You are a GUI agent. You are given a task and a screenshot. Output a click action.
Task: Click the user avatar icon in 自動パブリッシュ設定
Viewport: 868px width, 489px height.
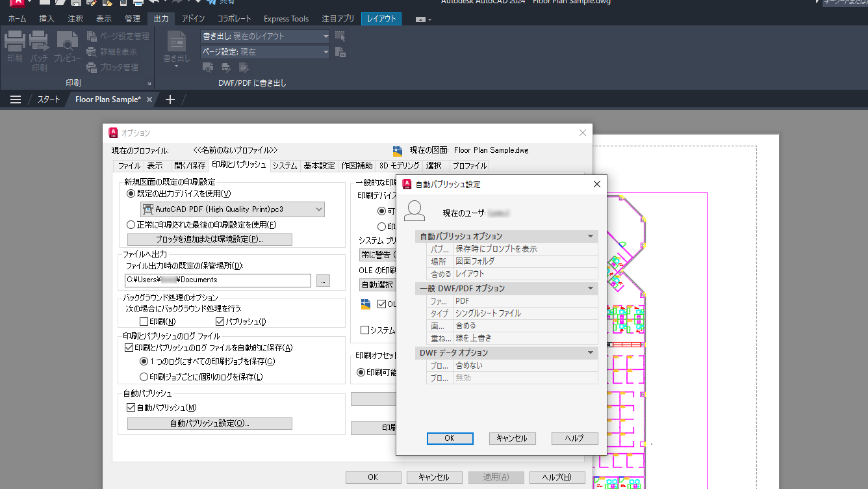(415, 211)
